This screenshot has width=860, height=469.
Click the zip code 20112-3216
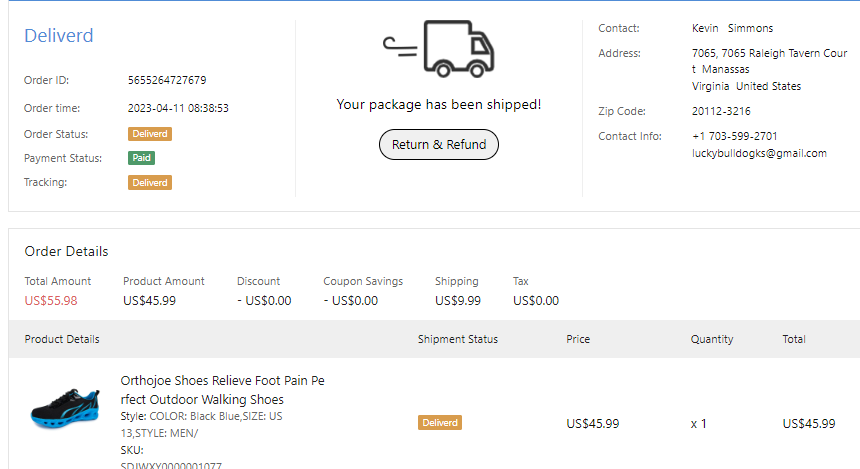click(721, 111)
